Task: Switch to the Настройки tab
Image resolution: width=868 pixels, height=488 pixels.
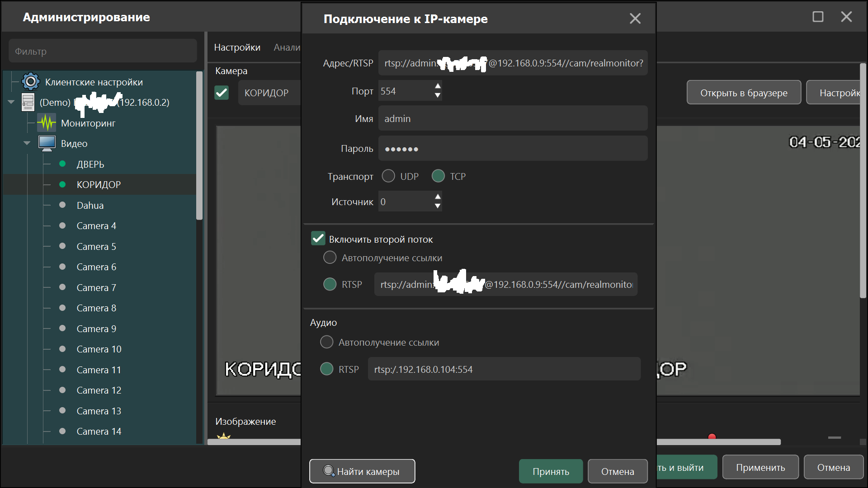Action: point(237,47)
